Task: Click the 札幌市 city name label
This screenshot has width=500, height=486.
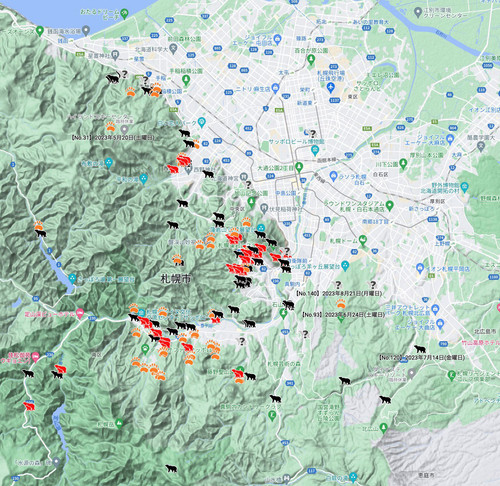Action: pos(176,278)
